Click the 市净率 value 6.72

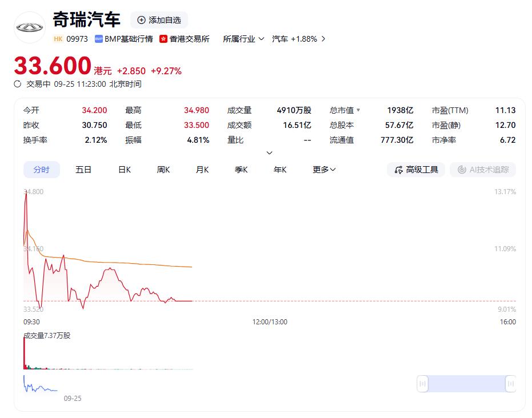tap(507, 140)
